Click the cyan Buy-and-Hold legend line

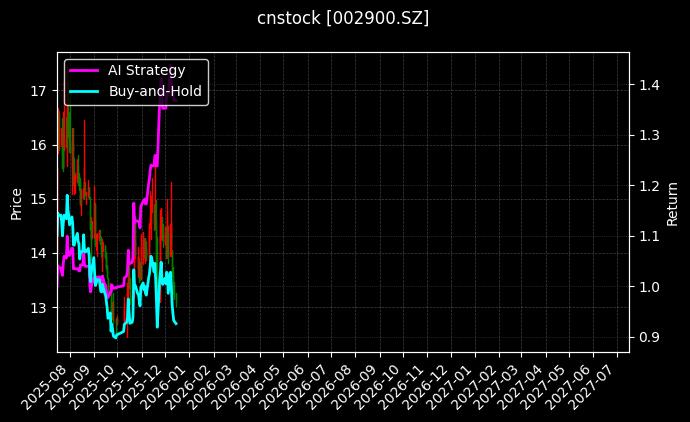coord(84,91)
